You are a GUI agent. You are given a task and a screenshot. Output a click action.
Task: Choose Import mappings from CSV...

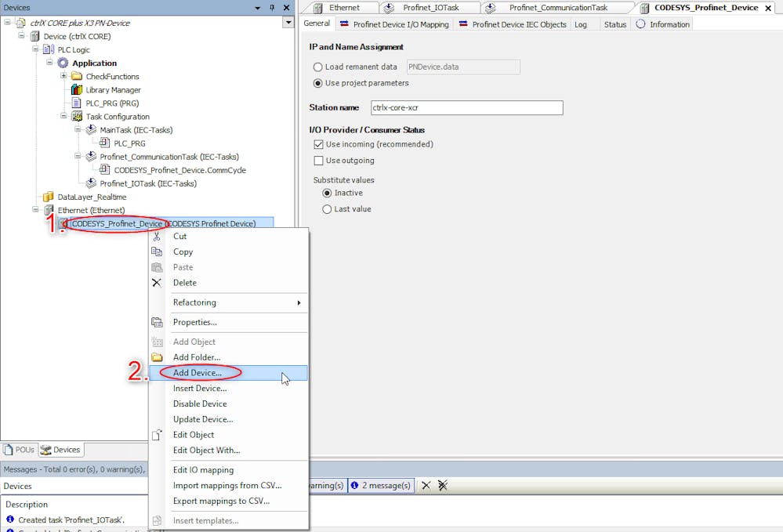pos(229,486)
